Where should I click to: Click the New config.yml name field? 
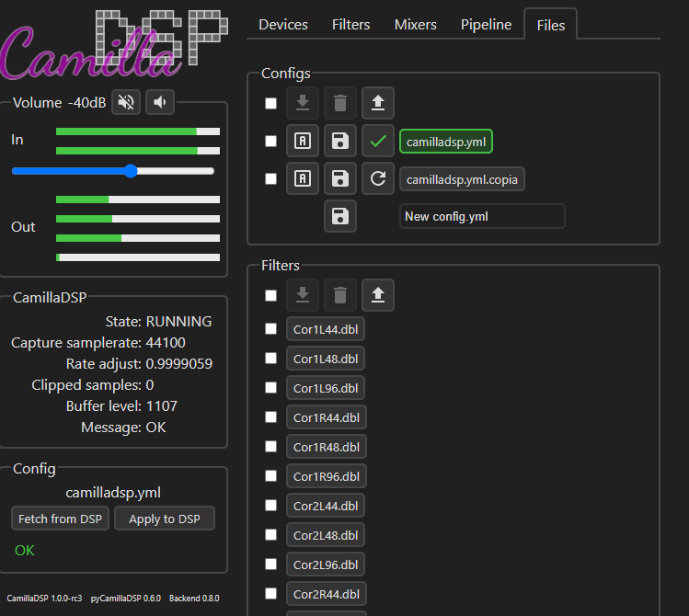click(x=482, y=216)
